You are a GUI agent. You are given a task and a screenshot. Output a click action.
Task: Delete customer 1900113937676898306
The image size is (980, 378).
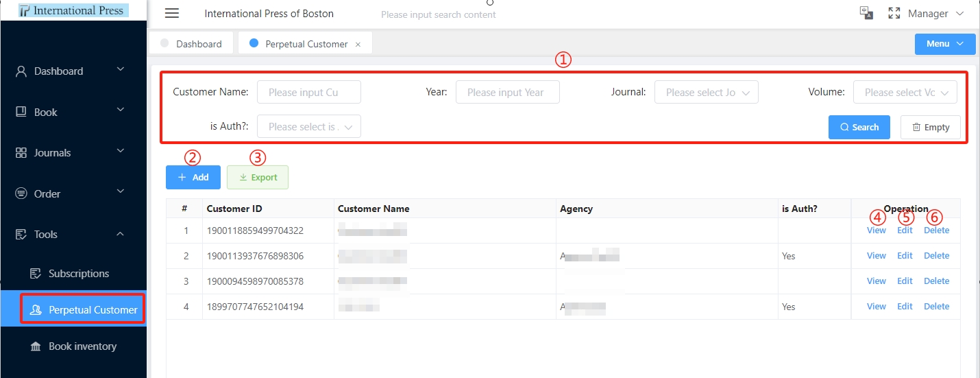936,256
